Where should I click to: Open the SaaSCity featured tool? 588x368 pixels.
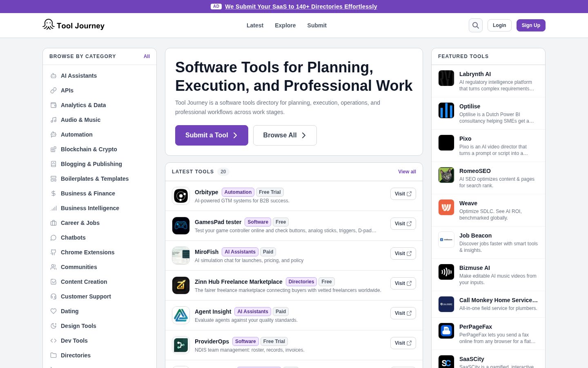488,359
